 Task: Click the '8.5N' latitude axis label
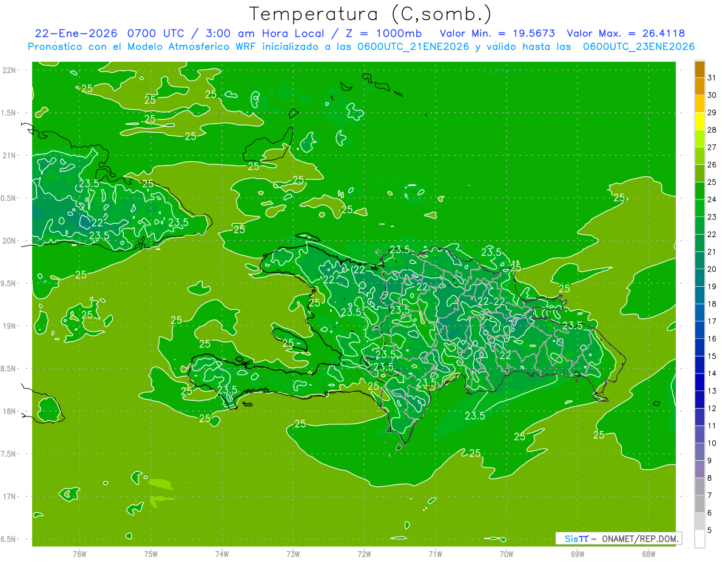click(x=8, y=369)
